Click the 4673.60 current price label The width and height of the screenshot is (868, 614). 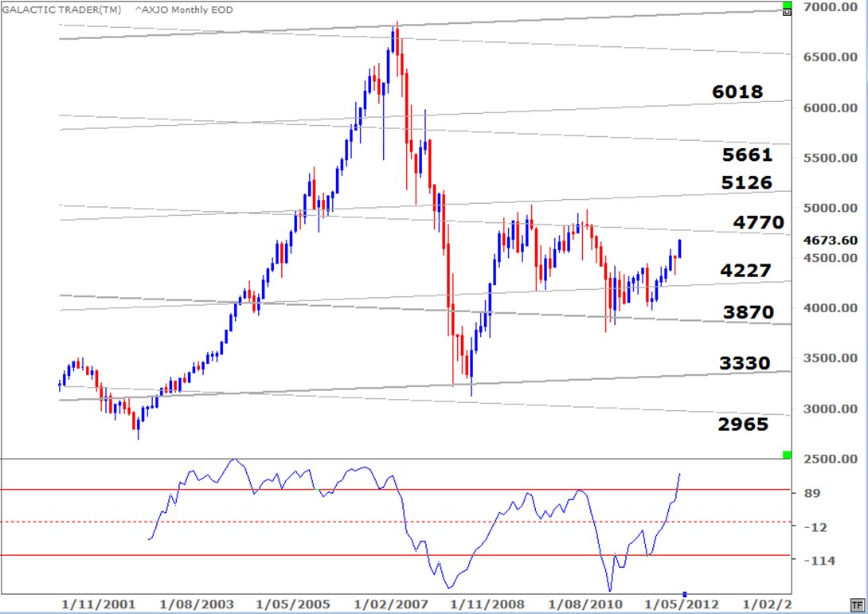pos(831,241)
